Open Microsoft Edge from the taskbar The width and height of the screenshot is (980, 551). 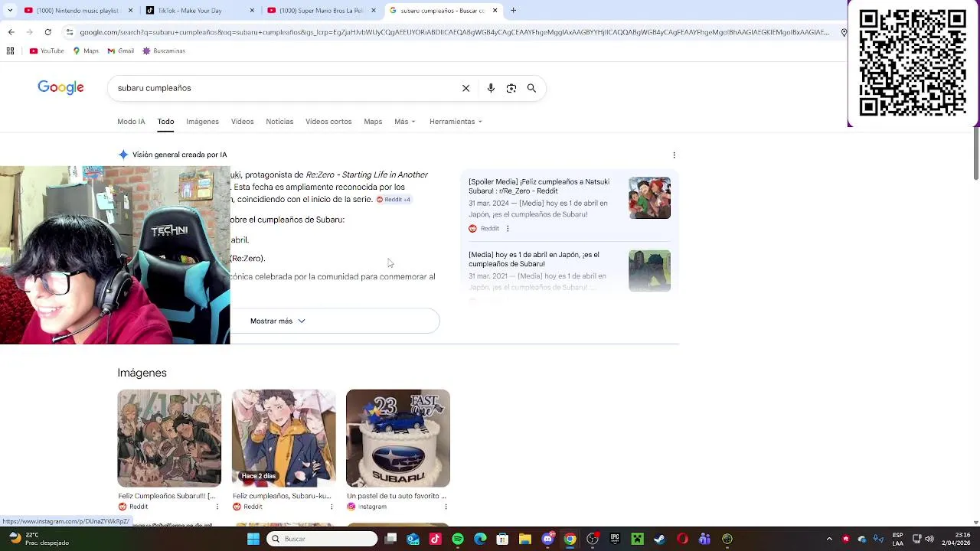(x=480, y=539)
